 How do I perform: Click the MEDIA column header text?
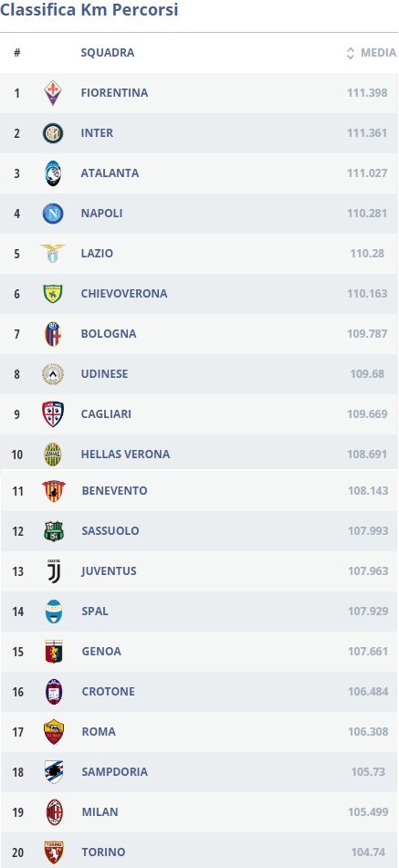(379, 53)
